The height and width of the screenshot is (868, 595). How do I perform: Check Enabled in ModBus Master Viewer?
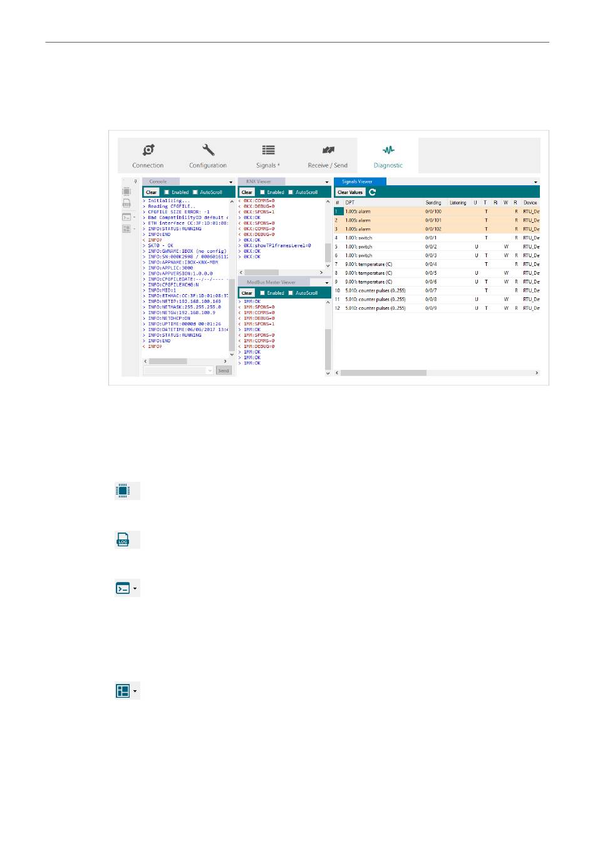[x=262, y=293]
